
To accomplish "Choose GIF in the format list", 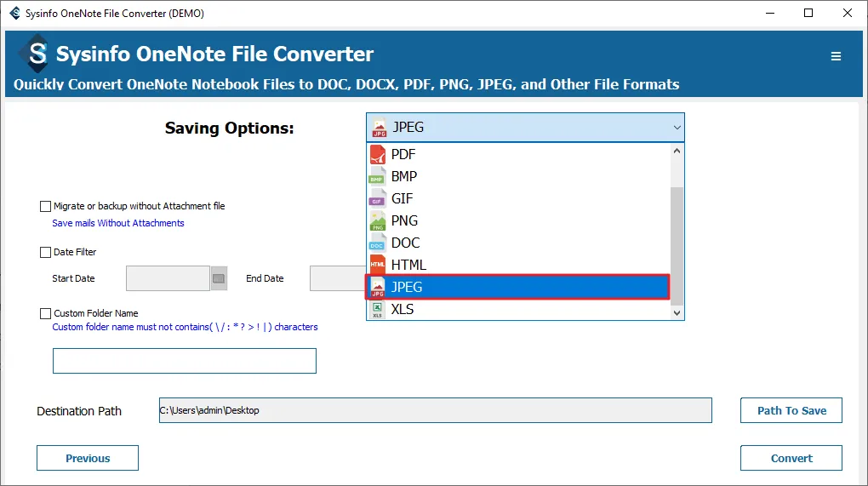I will click(518, 198).
